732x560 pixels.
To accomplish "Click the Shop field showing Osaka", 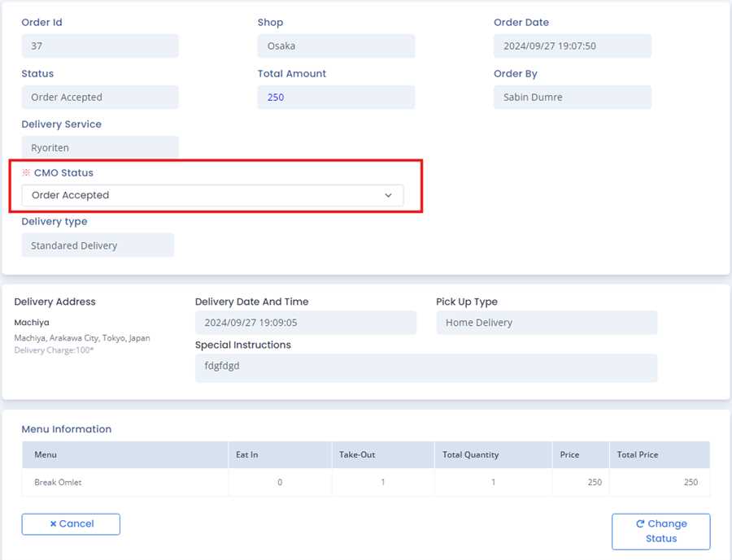I will 336,46.
